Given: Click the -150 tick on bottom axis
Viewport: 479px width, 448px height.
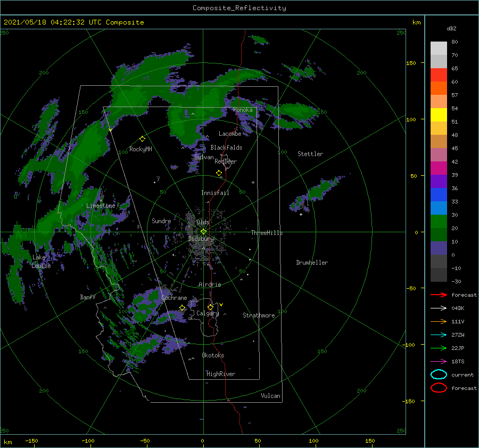Looking at the screenshot, I should [x=31, y=441].
